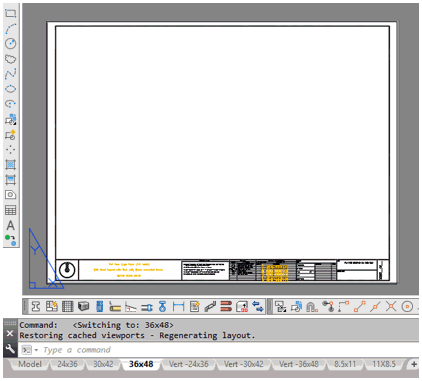Select the Revision Cloud tool
Image resolution: width=422 pixels, height=381 pixels.
(x=11, y=59)
